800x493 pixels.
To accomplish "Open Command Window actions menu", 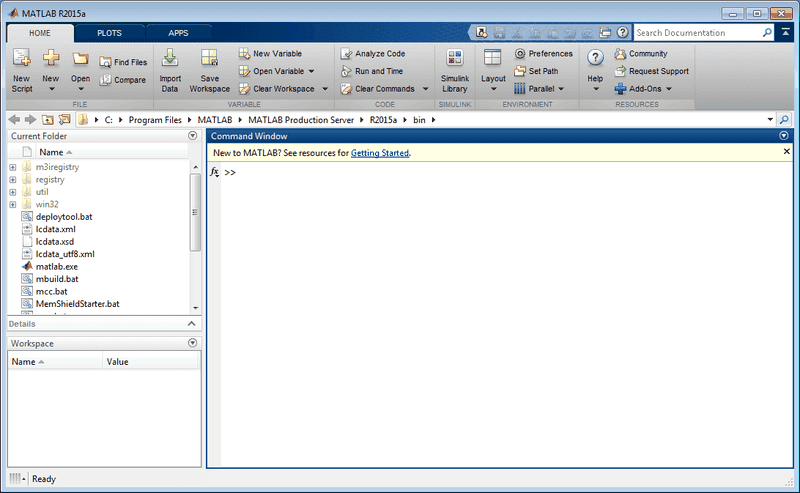I will [x=784, y=136].
